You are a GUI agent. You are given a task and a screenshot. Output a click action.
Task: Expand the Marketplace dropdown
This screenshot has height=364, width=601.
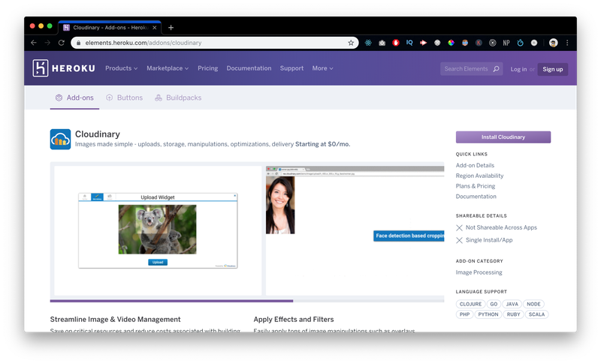pyautogui.click(x=168, y=68)
